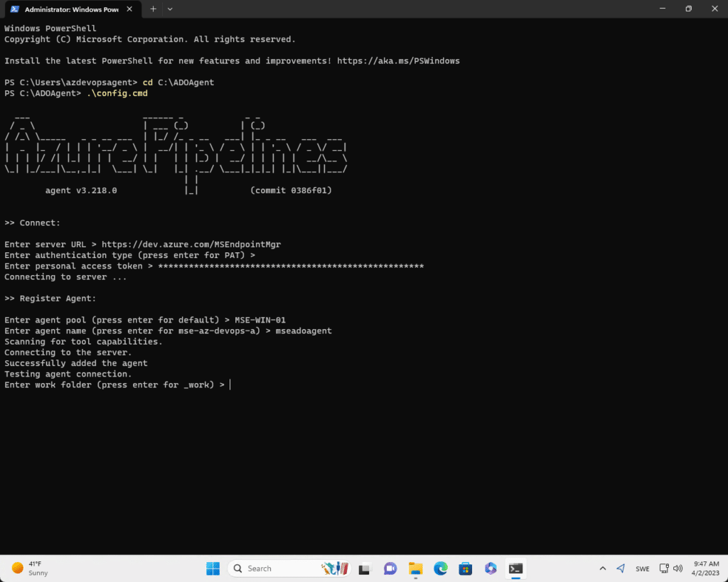Click the 'Testing agent connection.' line
Image resolution: width=728 pixels, height=582 pixels.
tap(68, 374)
